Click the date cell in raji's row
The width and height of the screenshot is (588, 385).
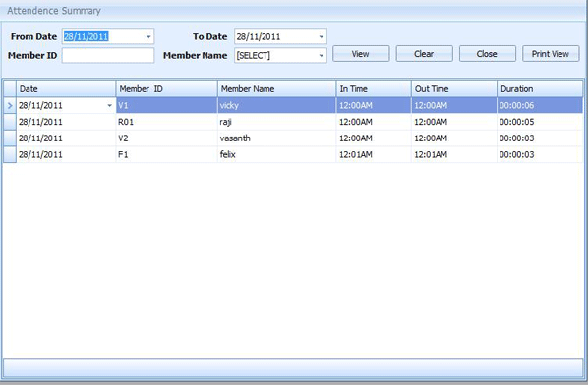pos(66,122)
